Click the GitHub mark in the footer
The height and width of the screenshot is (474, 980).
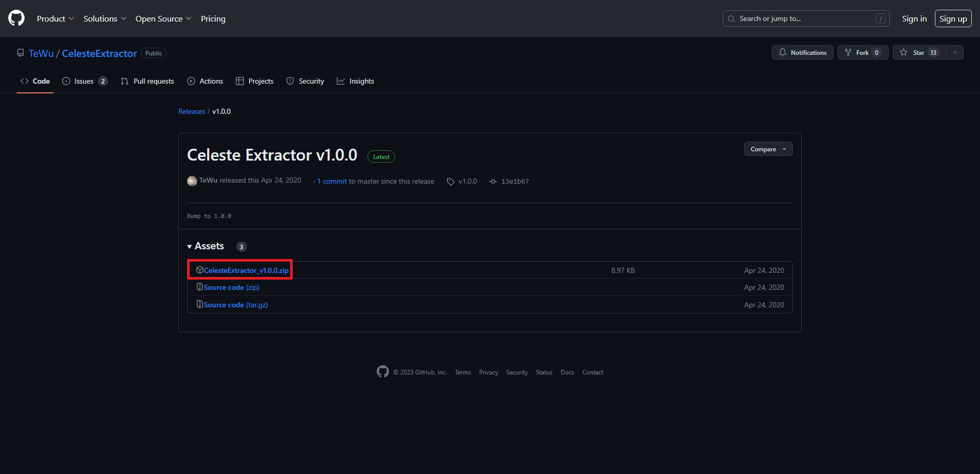[x=383, y=371]
